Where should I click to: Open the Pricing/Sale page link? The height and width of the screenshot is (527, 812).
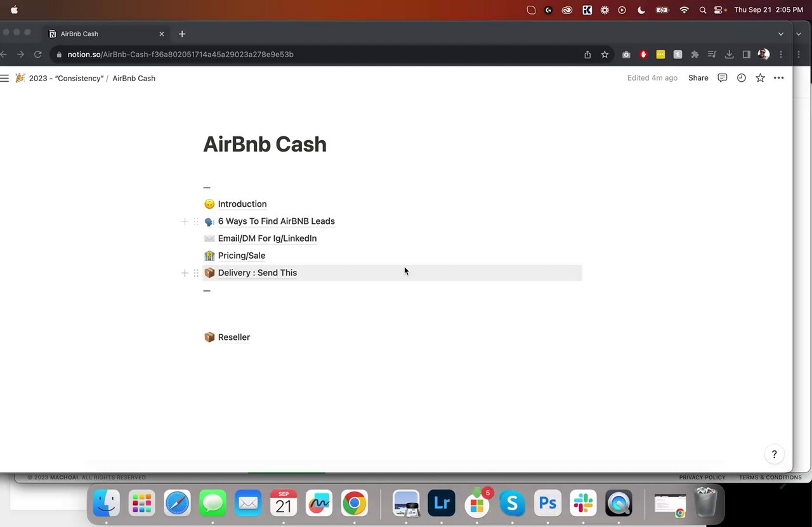(x=242, y=256)
